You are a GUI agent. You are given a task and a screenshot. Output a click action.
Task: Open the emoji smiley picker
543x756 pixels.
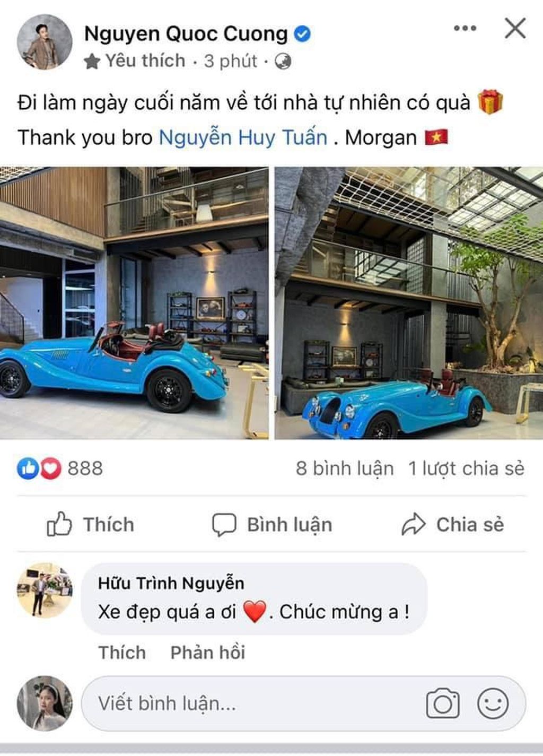(493, 703)
